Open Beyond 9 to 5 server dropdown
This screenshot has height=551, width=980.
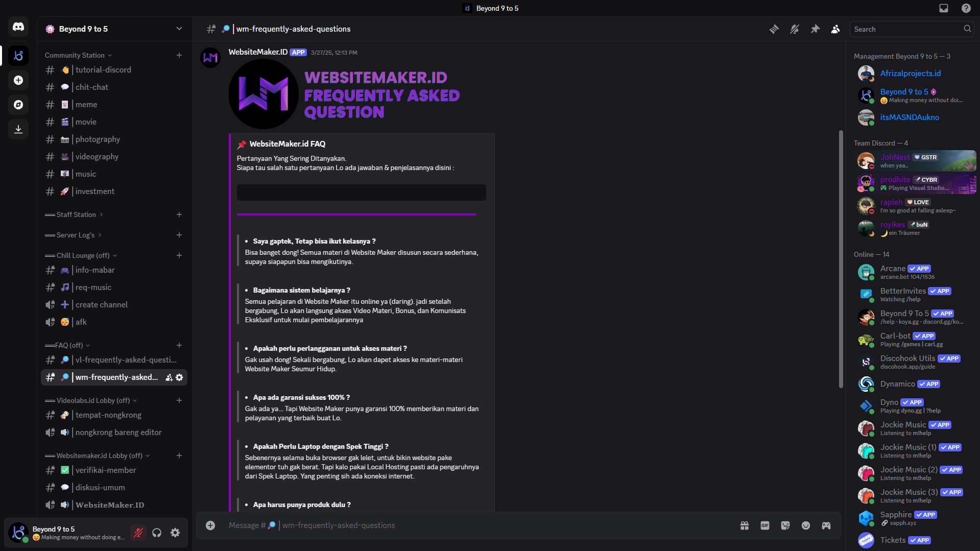click(x=114, y=29)
